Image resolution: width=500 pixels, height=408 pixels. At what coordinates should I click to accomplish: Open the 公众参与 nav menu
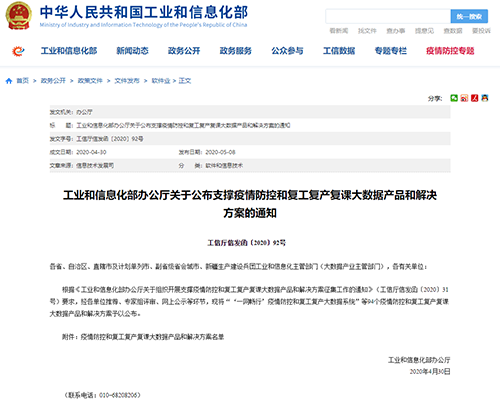(x=287, y=51)
